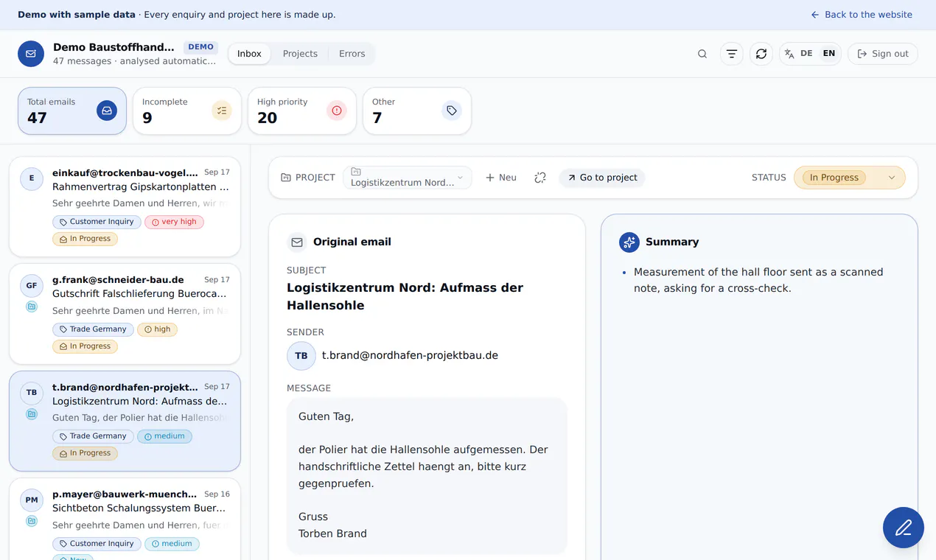Viewport: 936px width, 560px height.
Task: Open the filter lines icon
Action: click(x=731, y=54)
